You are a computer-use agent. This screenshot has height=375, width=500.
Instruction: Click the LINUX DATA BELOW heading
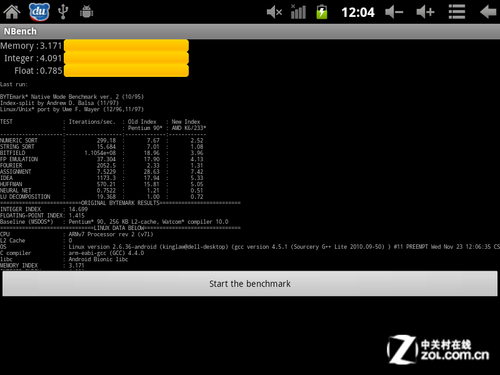coord(119,228)
